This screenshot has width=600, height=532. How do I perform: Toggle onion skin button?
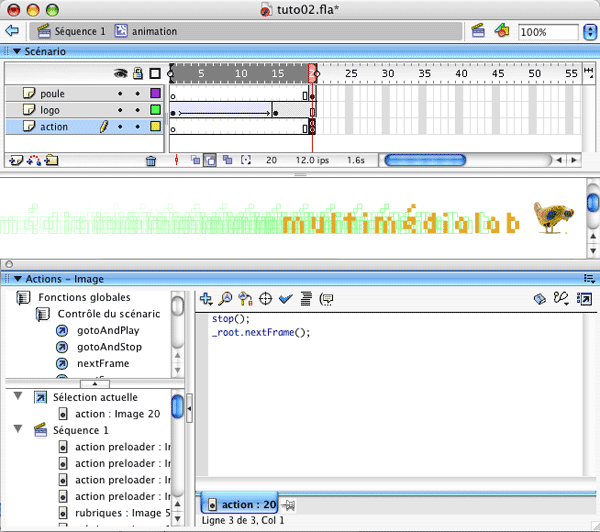click(196, 160)
